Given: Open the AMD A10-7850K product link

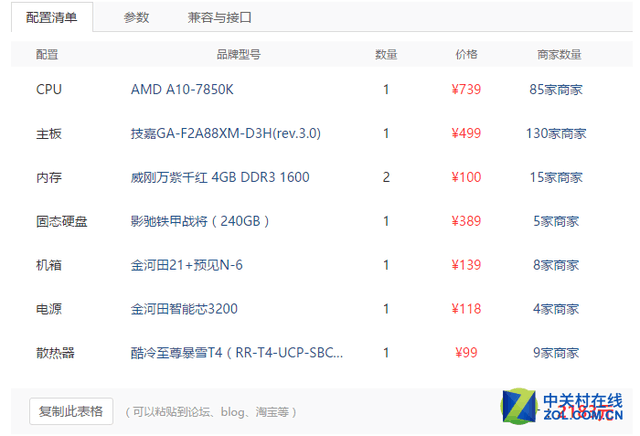Looking at the screenshot, I should 182,89.
